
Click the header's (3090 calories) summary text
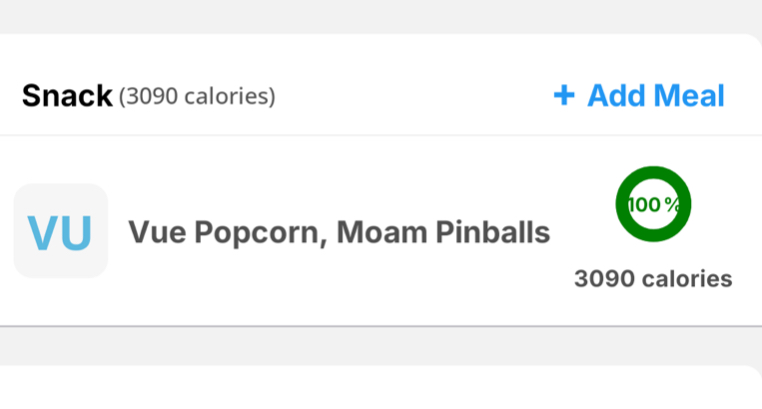pos(197,97)
